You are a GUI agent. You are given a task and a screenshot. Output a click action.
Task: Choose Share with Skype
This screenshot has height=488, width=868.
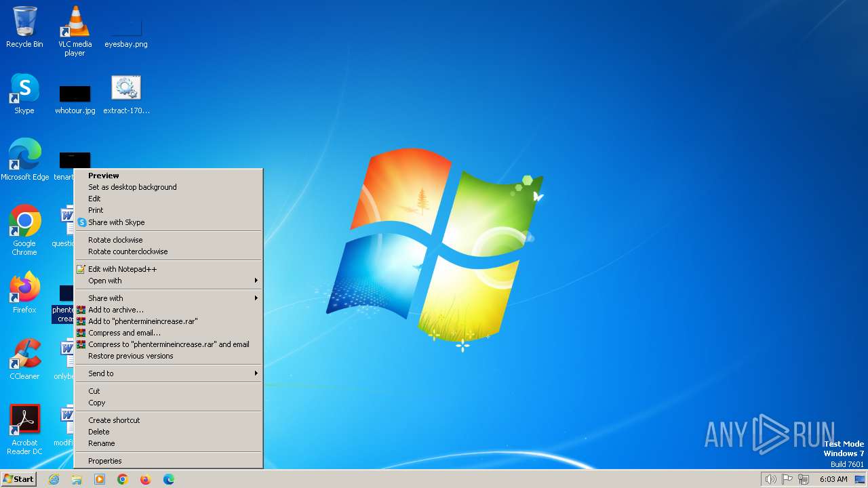tap(168, 222)
